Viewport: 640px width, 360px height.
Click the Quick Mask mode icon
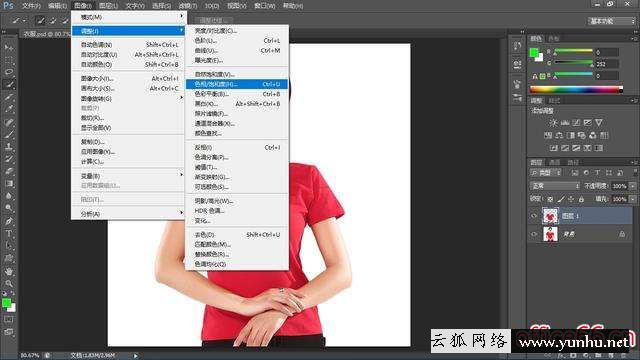point(9,320)
